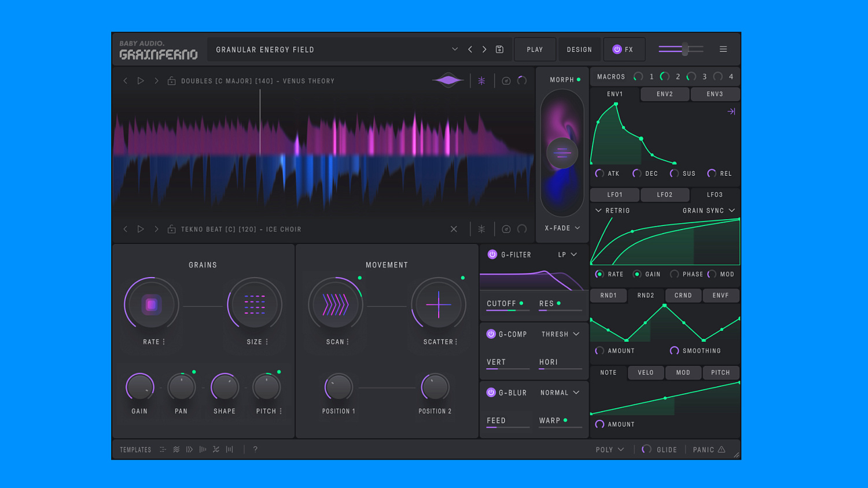The height and width of the screenshot is (488, 868).
Task: Switch to the ENV2 tab
Action: tap(665, 94)
